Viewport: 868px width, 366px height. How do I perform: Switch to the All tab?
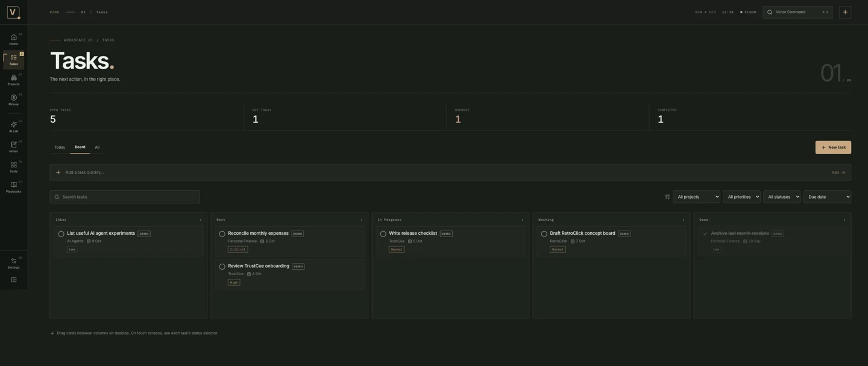[x=97, y=147]
